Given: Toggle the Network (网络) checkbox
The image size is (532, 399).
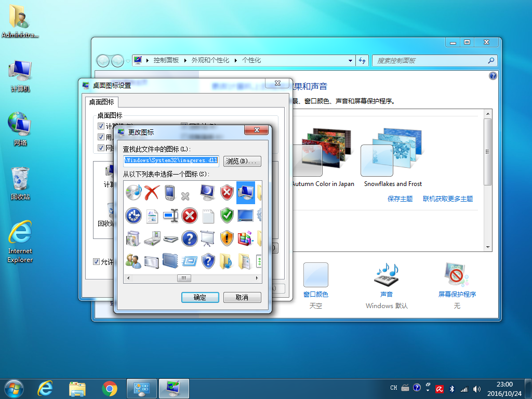Looking at the screenshot, I should pos(101,148).
